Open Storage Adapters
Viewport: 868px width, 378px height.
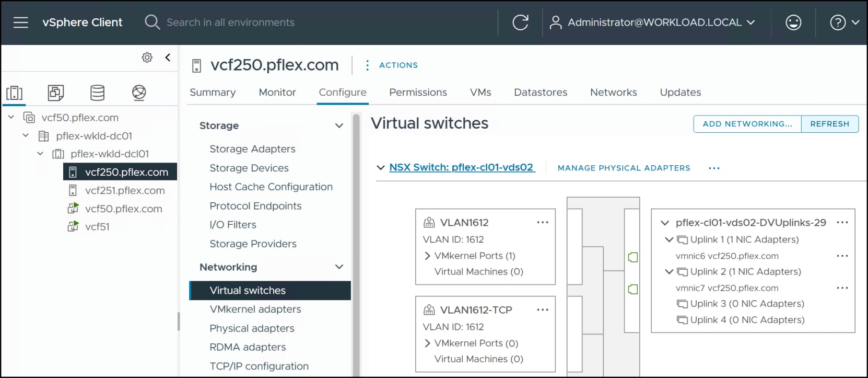pos(252,149)
